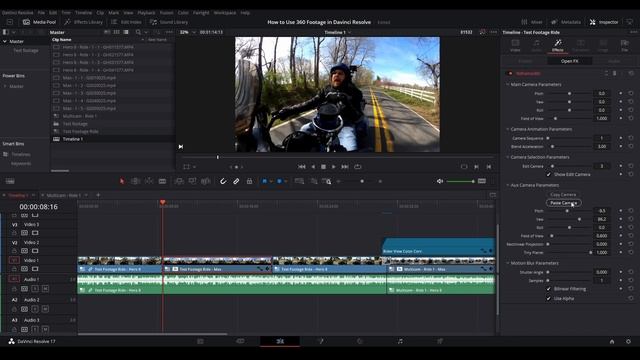Open the File menu

[41, 13]
